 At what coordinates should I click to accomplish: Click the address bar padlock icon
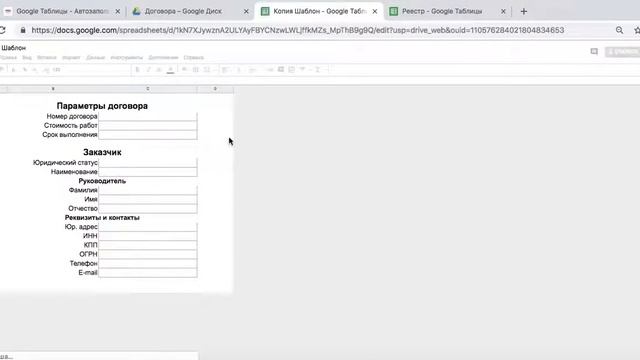click(23, 30)
